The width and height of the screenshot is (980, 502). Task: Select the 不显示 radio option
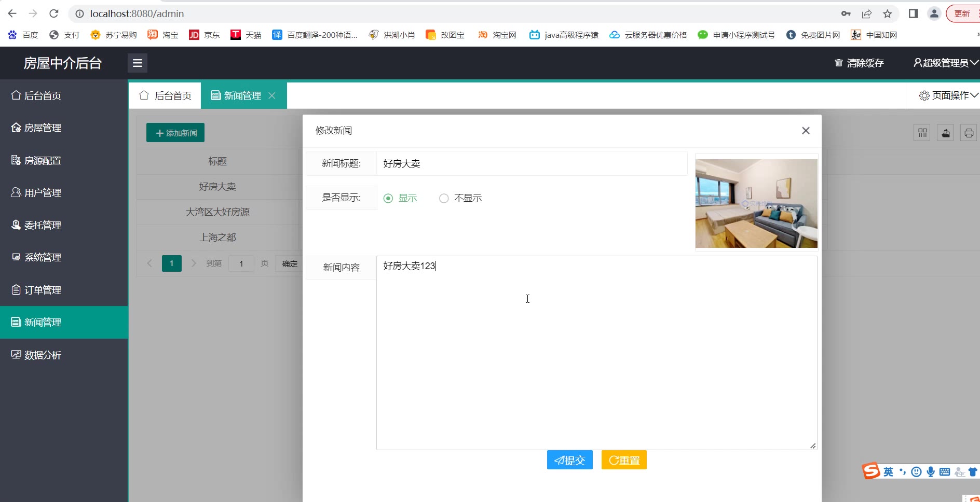(x=444, y=199)
